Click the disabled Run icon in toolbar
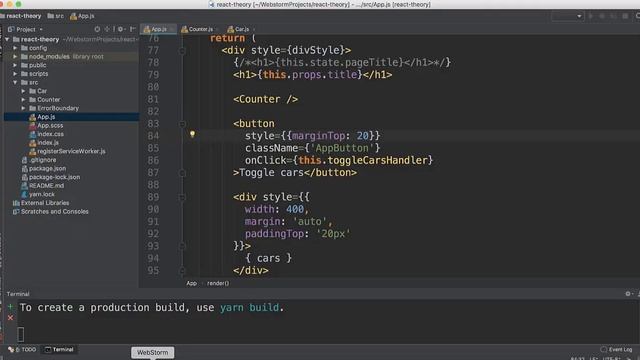The width and height of the screenshot is (640, 360). [590, 16]
